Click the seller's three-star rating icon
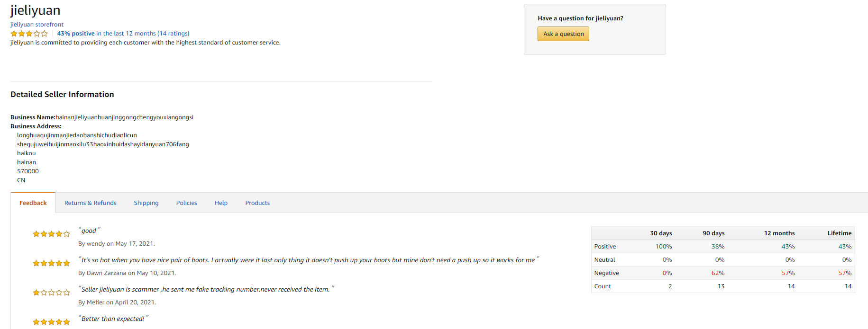The image size is (868, 329). (29, 34)
